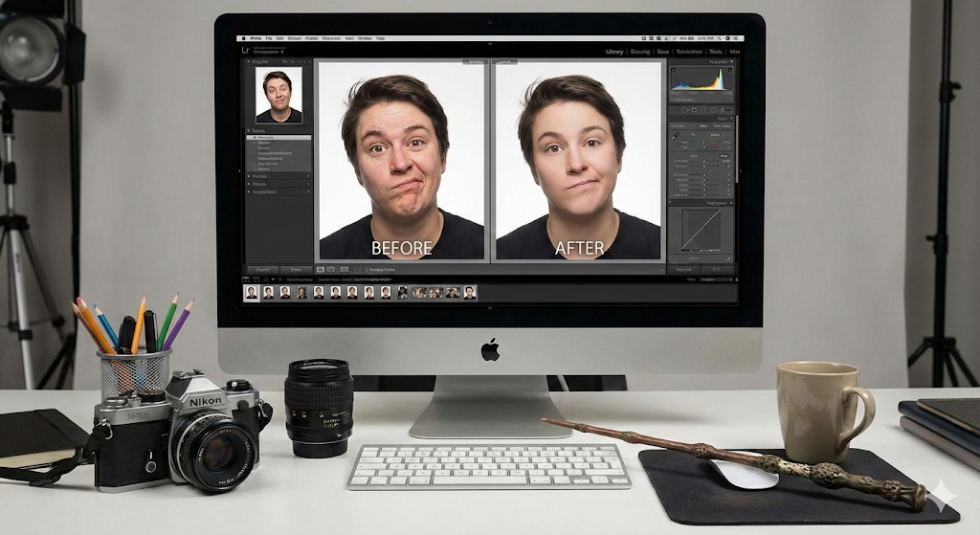Image resolution: width=980 pixels, height=535 pixels.
Task: Collapse the basic adjustments panel header triangle
Action: pyautogui.click(x=731, y=118)
